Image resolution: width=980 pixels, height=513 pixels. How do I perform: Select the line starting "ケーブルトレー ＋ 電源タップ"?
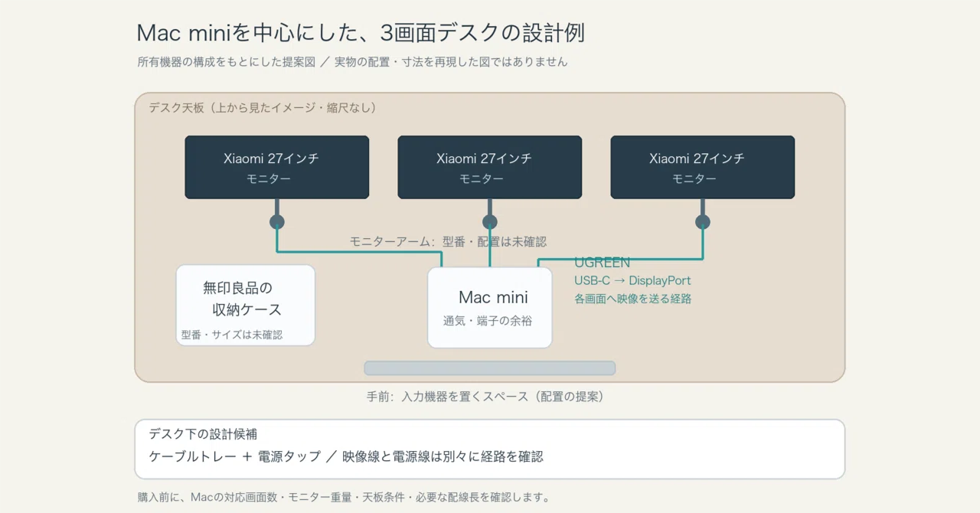tap(346, 456)
